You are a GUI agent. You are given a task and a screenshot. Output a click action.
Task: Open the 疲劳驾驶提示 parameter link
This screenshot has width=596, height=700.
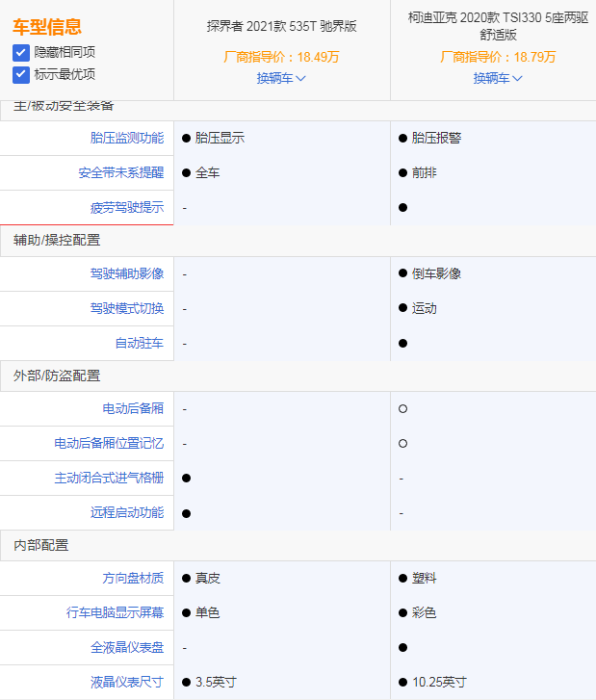(127, 207)
